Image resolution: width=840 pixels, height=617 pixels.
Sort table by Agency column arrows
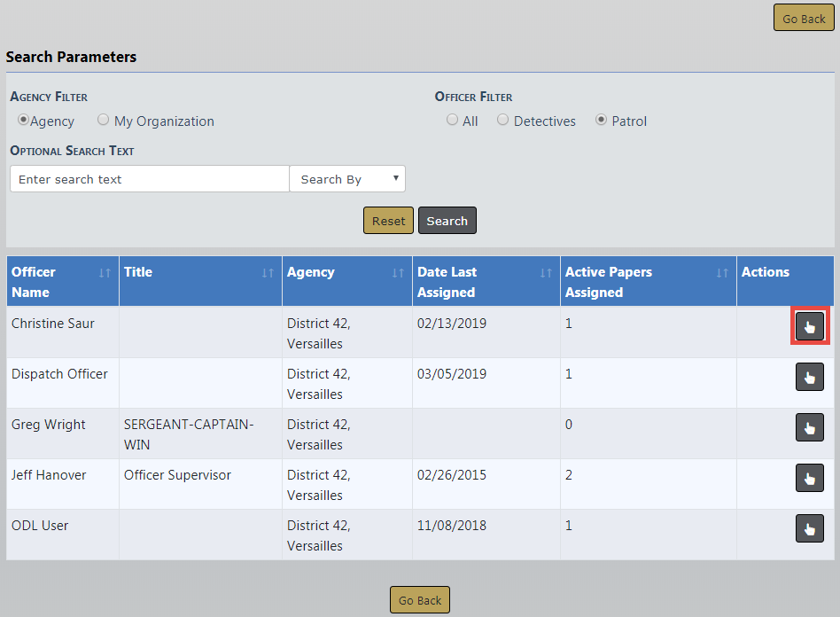[x=398, y=273]
